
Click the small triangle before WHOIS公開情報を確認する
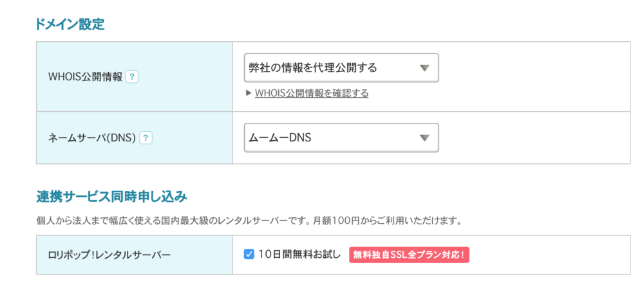(248, 93)
